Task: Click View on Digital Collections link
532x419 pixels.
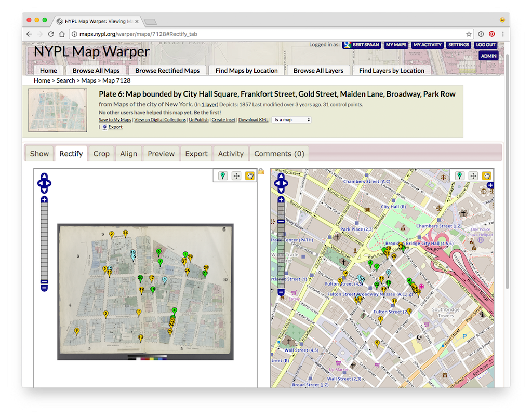Action: coord(160,119)
